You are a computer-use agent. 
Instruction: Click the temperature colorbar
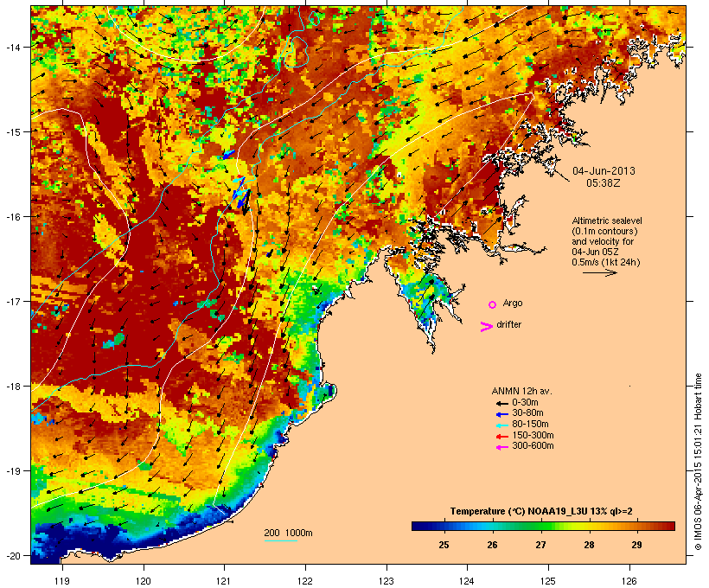point(543,526)
